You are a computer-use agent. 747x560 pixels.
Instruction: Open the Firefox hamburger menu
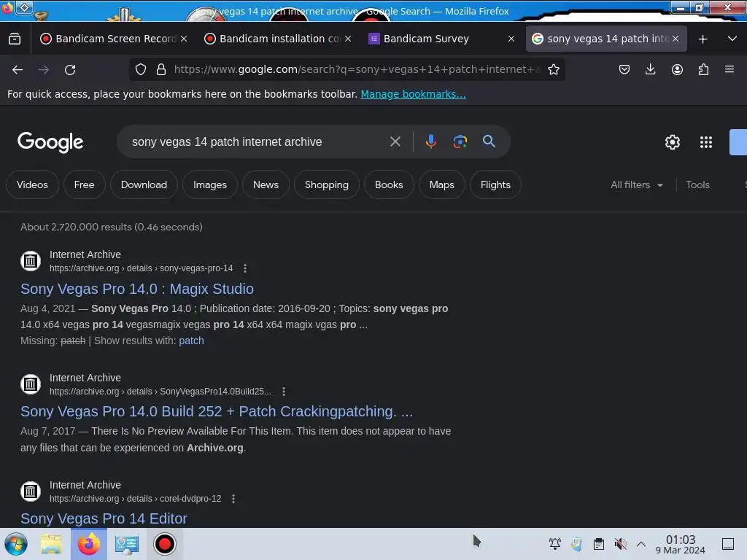click(x=729, y=69)
